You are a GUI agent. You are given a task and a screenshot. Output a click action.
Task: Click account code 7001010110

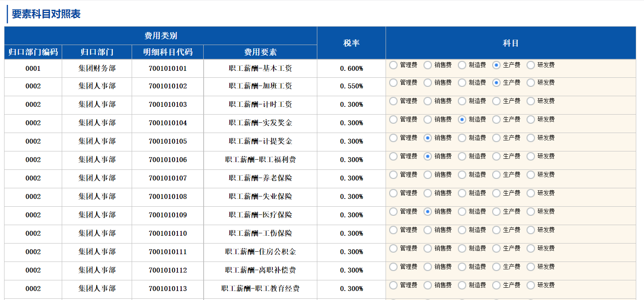(x=168, y=233)
